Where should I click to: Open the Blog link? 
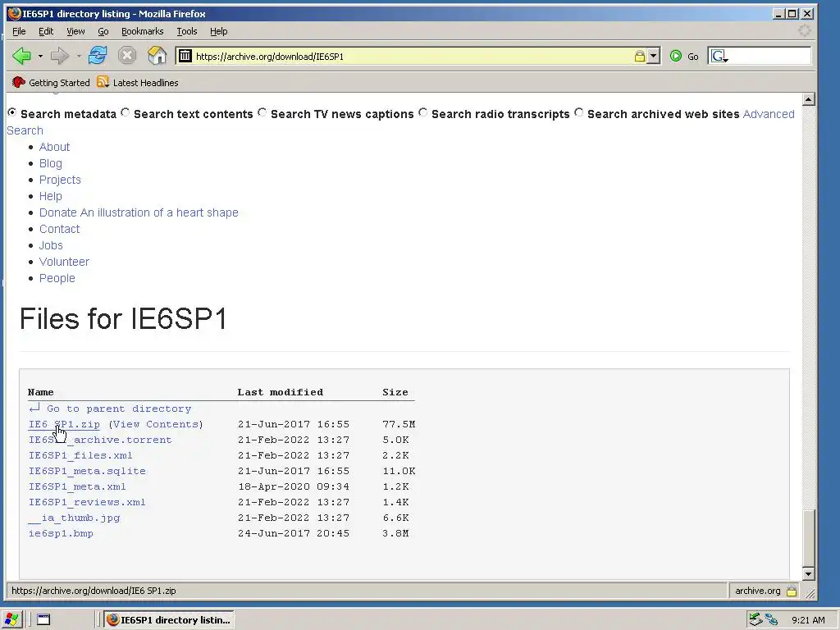[x=50, y=163]
